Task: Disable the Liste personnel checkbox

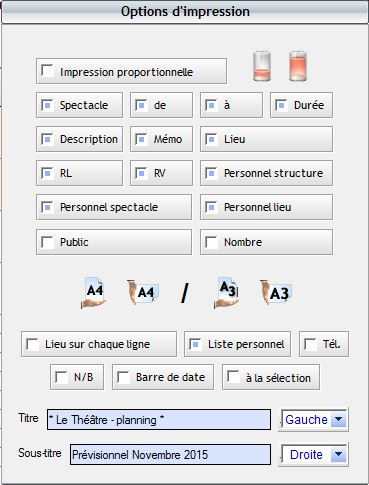Action: coord(195,344)
